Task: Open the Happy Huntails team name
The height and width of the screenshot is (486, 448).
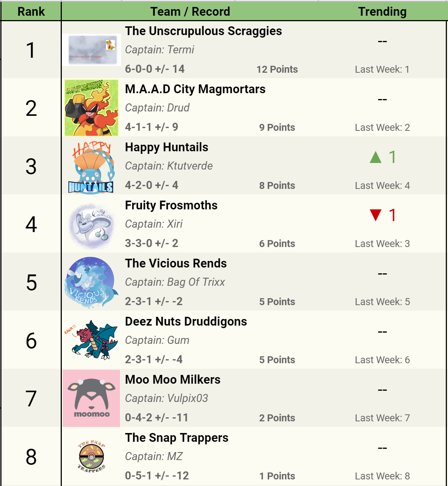Action: [x=167, y=147]
